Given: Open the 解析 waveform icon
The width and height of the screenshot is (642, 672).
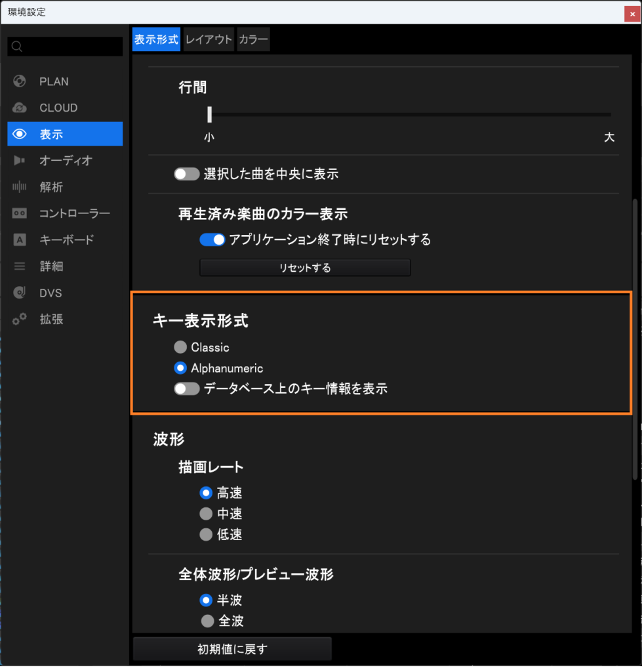Looking at the screenshot, I should [20, 187].
